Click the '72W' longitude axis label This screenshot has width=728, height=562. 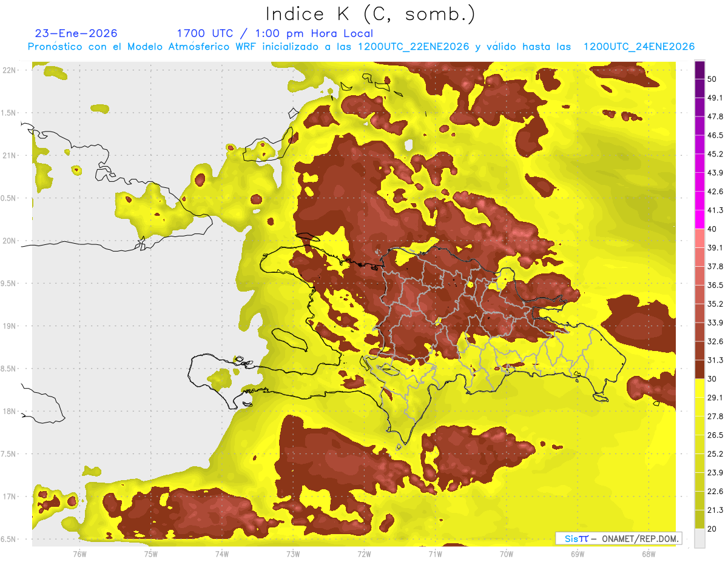[x=364, y=554]
